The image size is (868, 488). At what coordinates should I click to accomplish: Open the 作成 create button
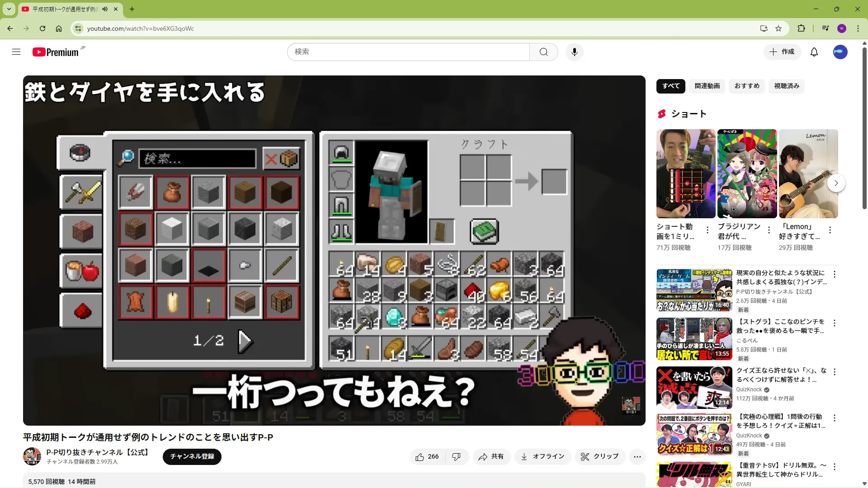tap(782, 52)
